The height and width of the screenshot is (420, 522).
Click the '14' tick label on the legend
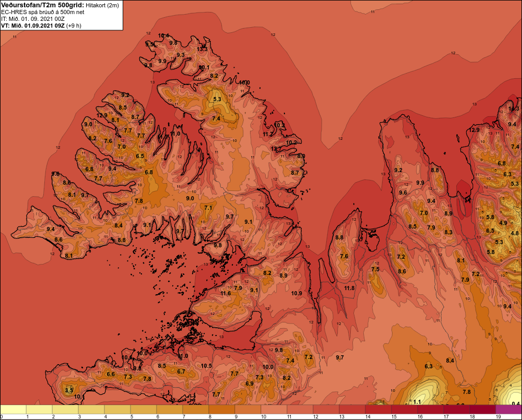coord(368,417)
